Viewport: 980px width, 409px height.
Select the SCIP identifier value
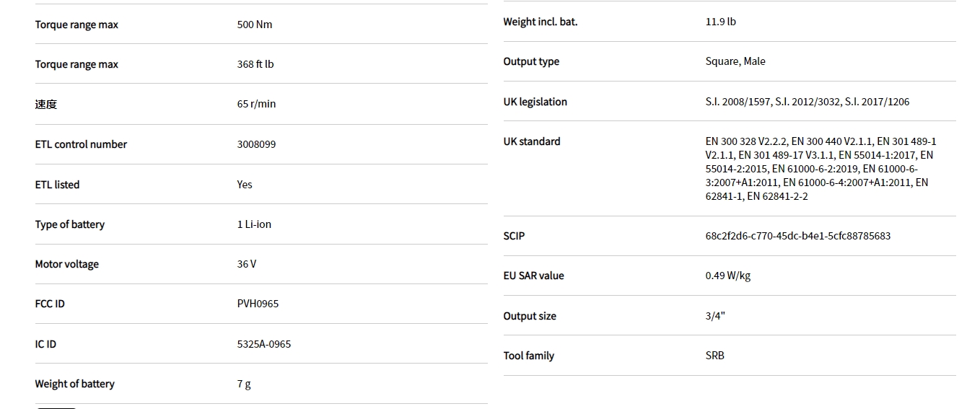pos(797,236)
